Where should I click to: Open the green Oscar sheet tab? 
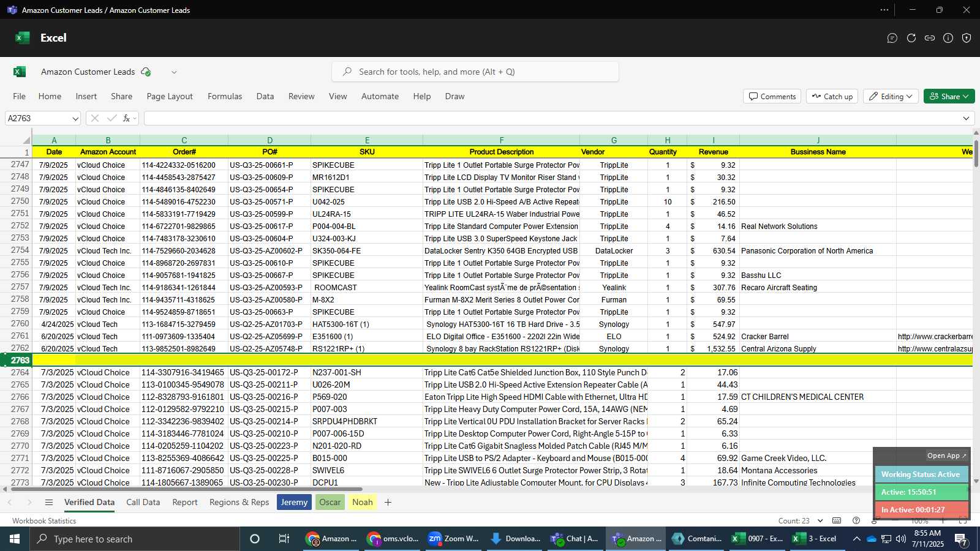coord(330,502)
